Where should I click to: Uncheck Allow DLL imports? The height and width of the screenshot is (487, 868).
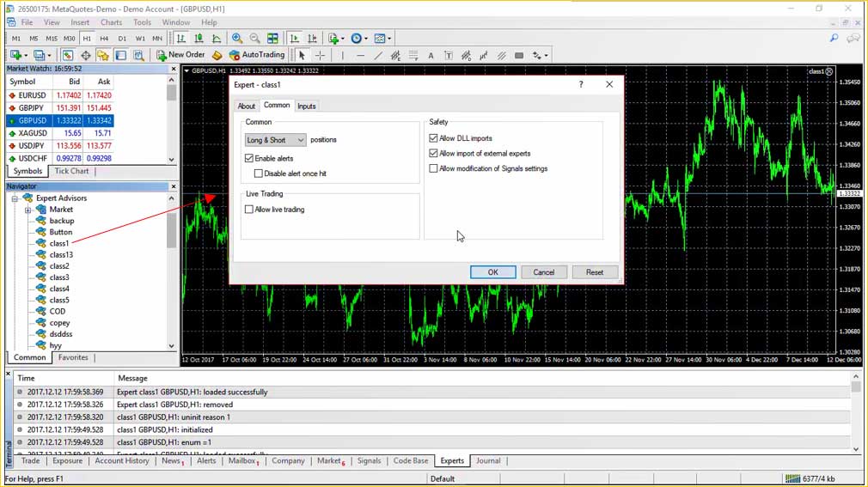pos(433,137)
